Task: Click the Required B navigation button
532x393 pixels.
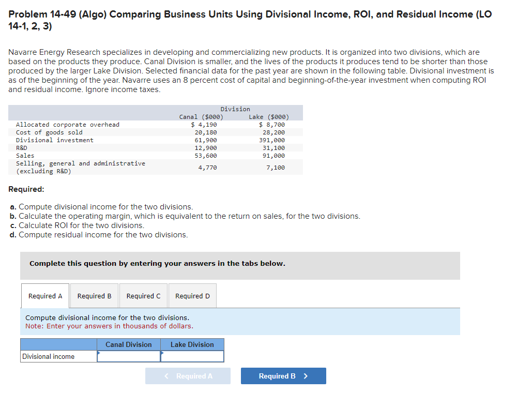Action: pos(283,376)
